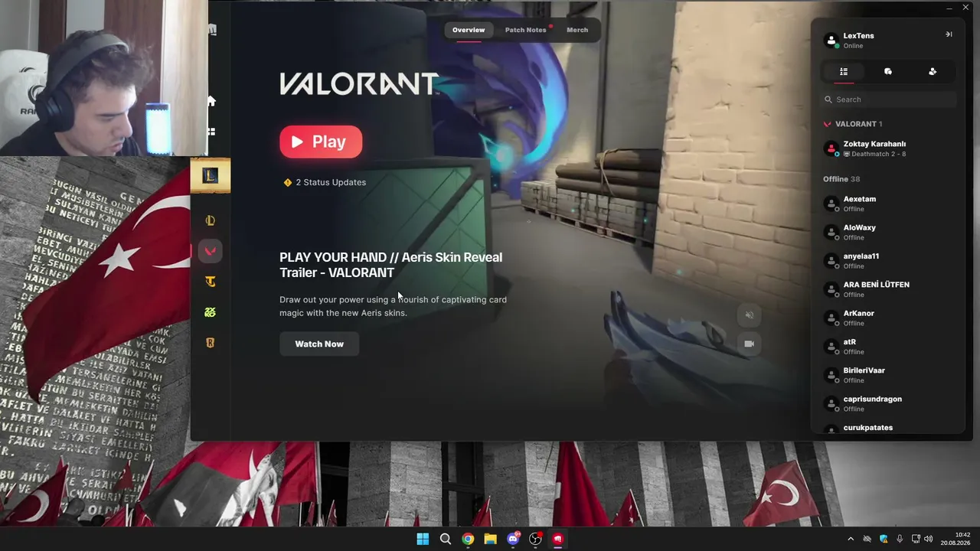Open the game library grid icon

point(211,132)
